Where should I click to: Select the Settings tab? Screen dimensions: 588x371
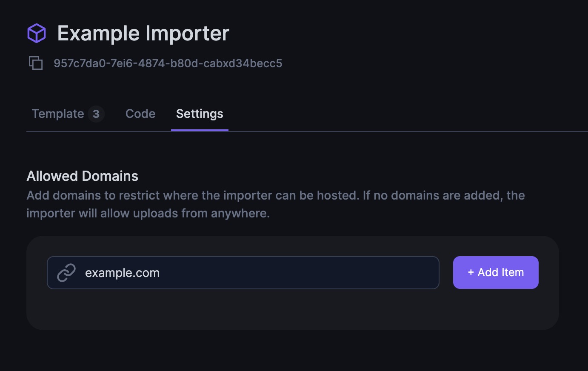(x=200, y=114)
